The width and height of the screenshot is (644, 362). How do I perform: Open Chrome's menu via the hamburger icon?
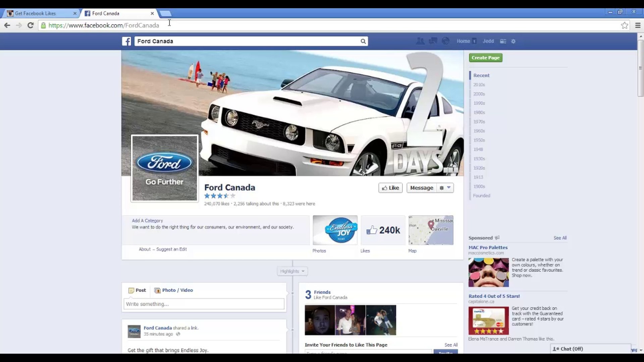[x=638, y=25]
